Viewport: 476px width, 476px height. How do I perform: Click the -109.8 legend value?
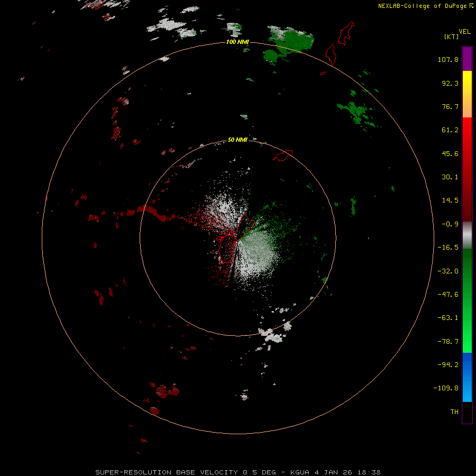click(x=446, y=388)
